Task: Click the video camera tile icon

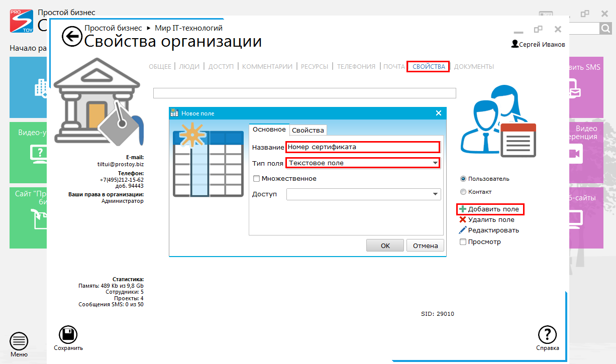Action: (x=575, y=154)
